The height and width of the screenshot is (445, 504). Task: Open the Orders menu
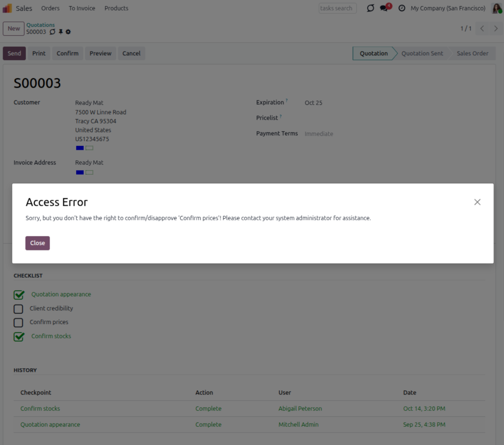[50, 8]
